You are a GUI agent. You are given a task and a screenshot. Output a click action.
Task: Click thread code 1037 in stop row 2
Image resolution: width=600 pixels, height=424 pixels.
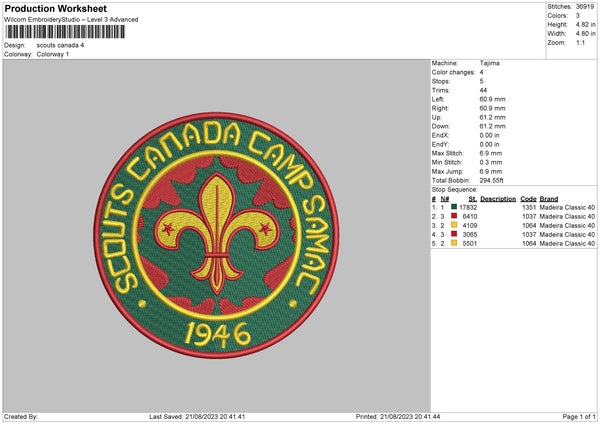pos(529,217)
